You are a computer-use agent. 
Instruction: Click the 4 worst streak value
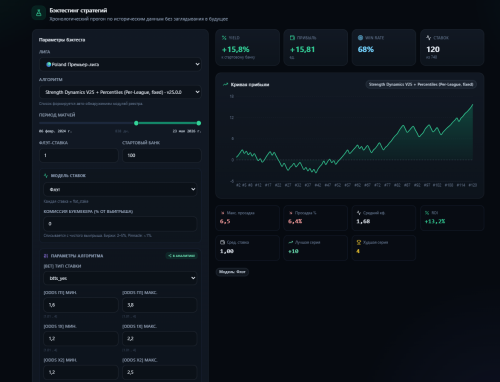click(x=358, y=251)
